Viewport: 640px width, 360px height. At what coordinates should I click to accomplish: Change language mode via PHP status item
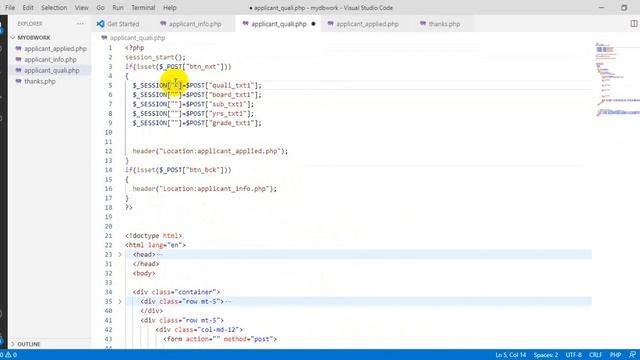click(616, 355)
